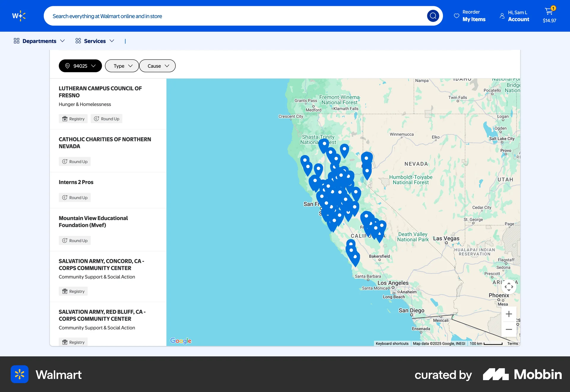Open the map Terms link
The height and width of the screenshot is (392, 570).
[512, 344]
